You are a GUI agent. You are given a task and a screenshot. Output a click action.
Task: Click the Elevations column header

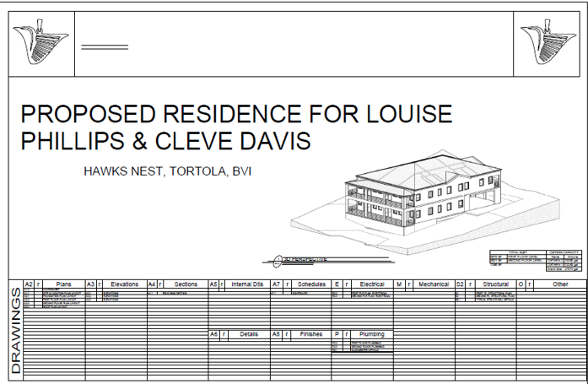(124, 284)
